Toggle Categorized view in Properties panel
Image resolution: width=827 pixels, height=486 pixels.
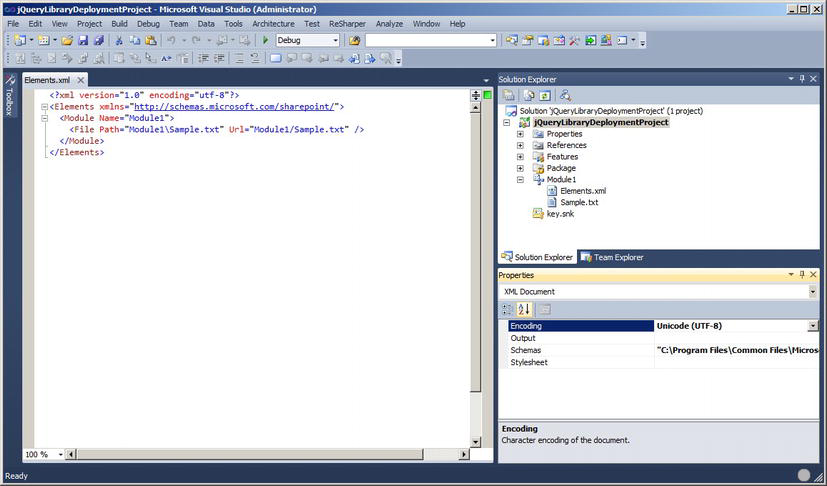pyautogui.click(x=507, y=310)
